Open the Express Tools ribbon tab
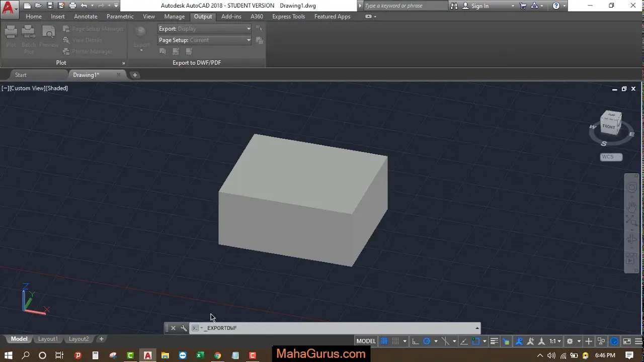644x362 pixels. point(288,17)
